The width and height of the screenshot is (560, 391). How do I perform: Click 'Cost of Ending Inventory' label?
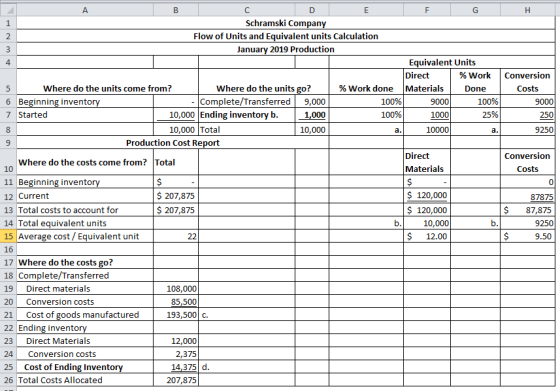tap(74, 367)
